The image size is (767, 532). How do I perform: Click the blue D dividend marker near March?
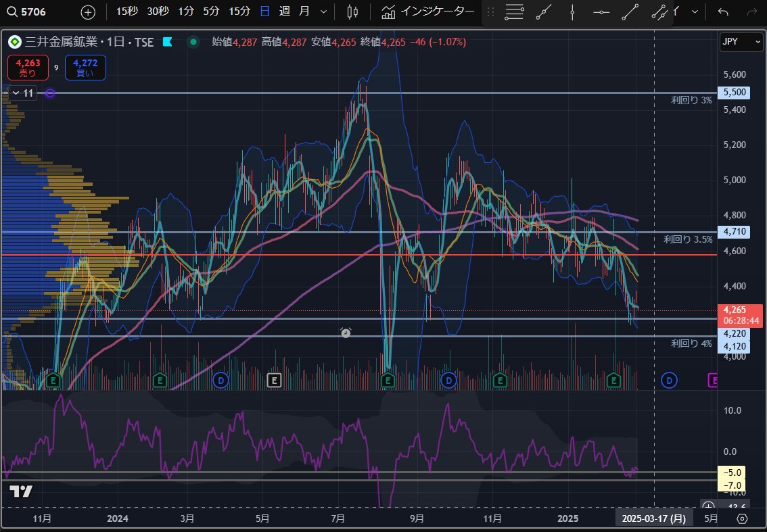pos(220,379)
